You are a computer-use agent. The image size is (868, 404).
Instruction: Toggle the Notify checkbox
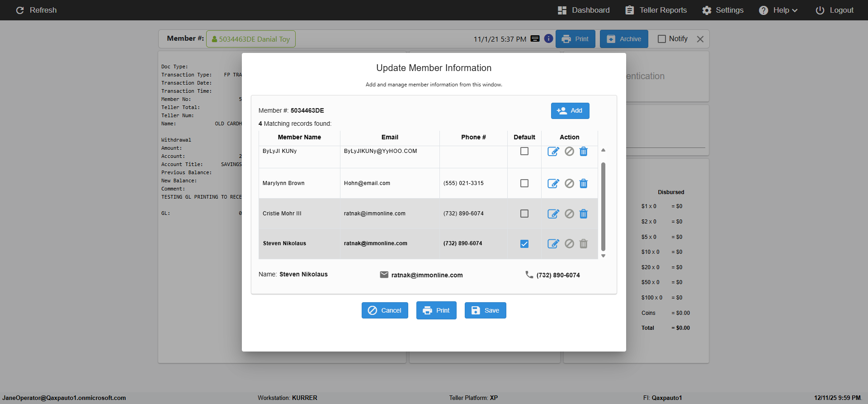pyautogui.click(x=662, y=39)
